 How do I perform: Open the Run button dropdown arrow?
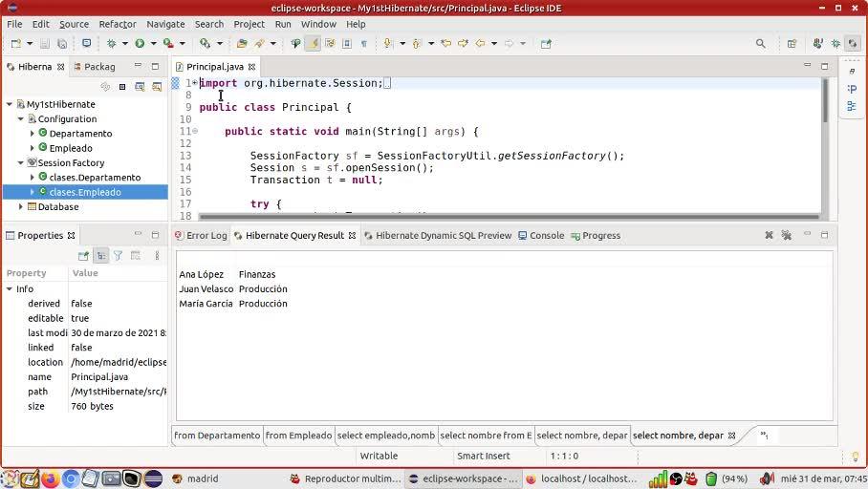pyautogui.click(x=152, y=43)
